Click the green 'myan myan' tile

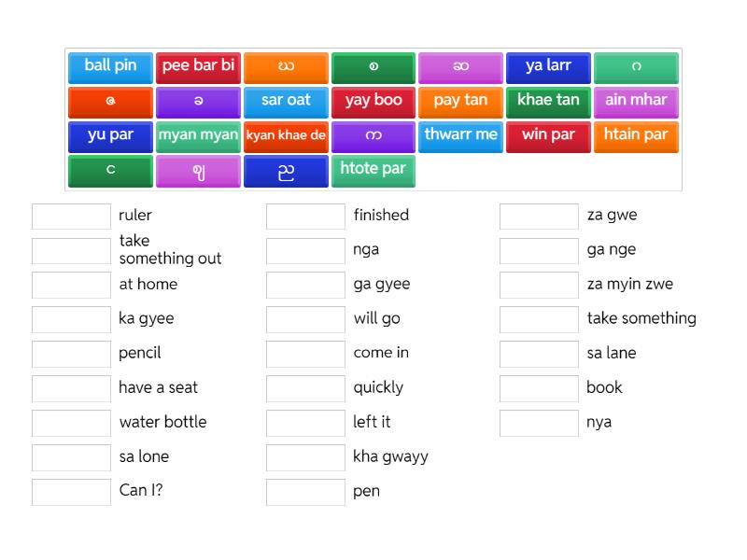[x=198, y=135]
